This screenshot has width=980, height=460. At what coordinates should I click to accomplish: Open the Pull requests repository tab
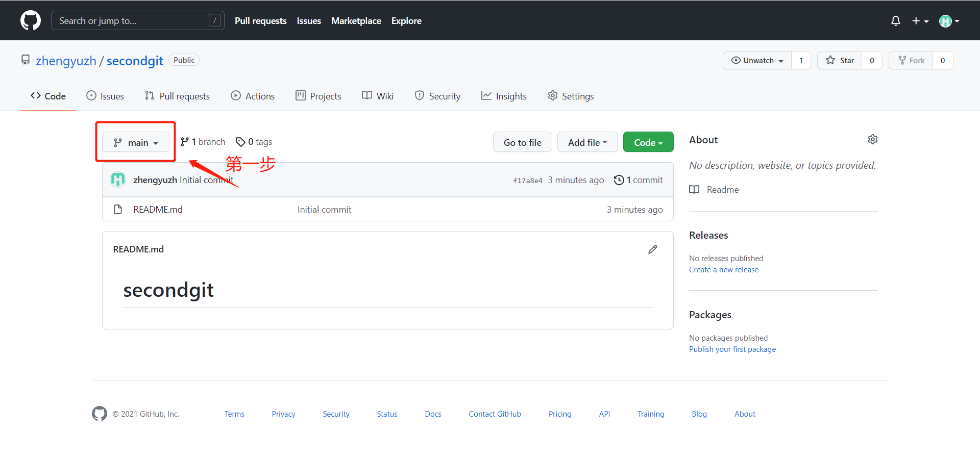pyautogui.click(x=177, y=96)
